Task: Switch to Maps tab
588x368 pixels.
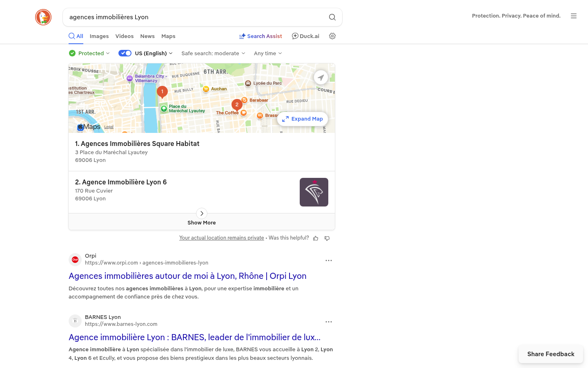Action: click(x=168, y=36)
